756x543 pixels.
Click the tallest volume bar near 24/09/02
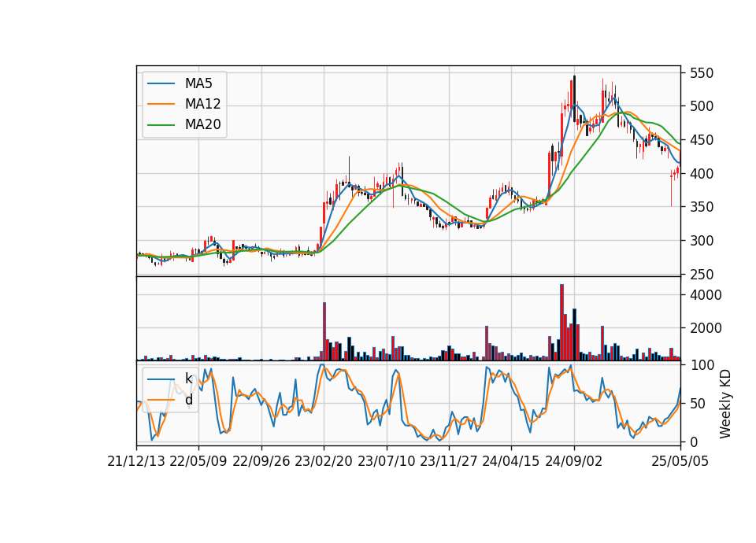pyautogui.click(x=561, y=323)
